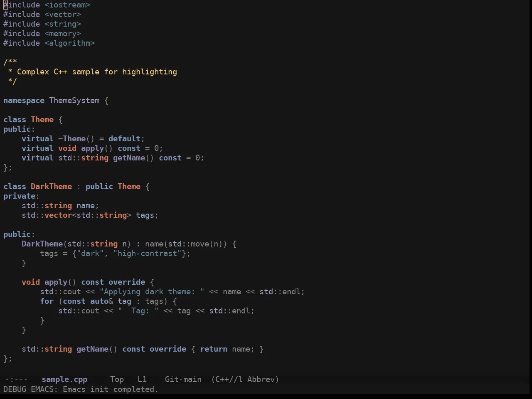
Task: Click 'Theme' in 'class Theme {' line
Action: 42,120
